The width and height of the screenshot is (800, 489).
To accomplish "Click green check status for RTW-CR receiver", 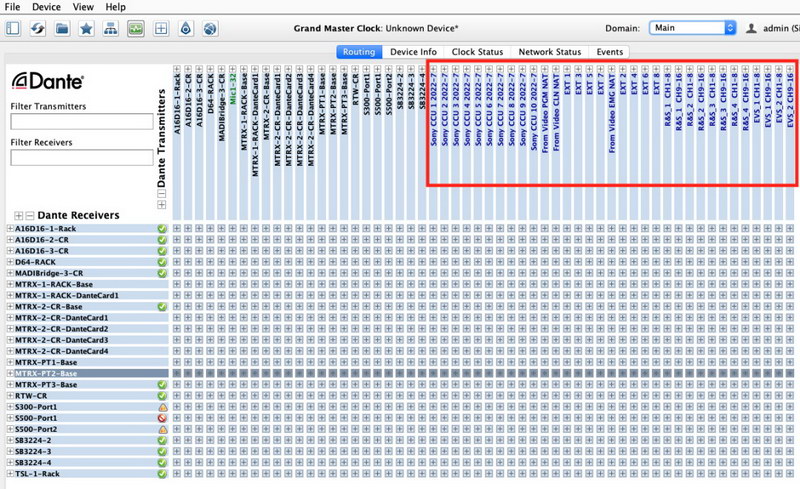I will point(162,396).
